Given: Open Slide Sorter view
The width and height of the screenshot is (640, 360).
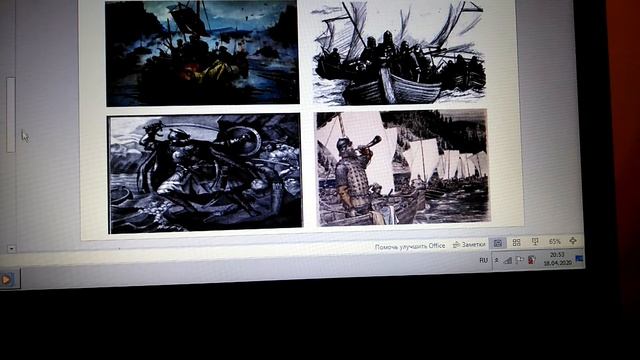Looking at the screenshot, I should (516, 242).
